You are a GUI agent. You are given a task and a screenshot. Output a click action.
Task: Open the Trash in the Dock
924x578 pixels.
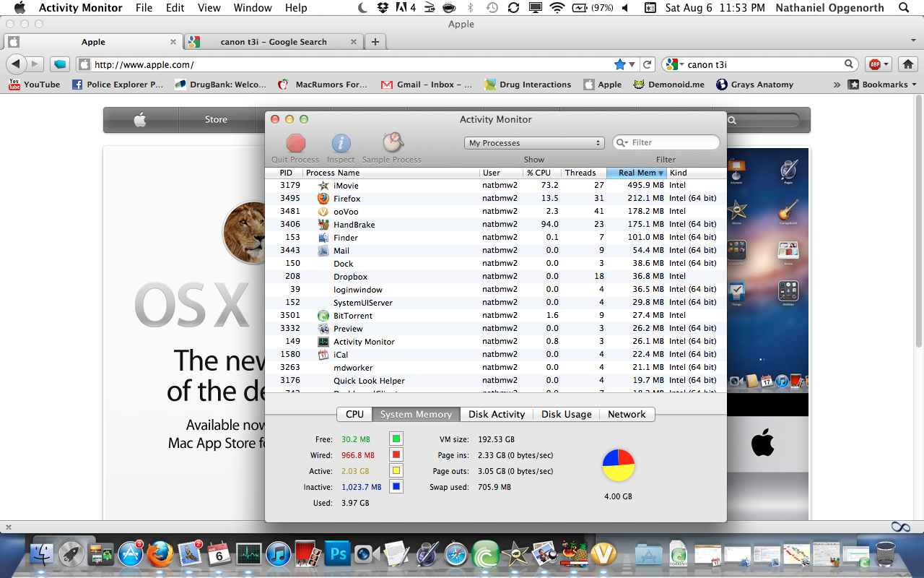886,554
